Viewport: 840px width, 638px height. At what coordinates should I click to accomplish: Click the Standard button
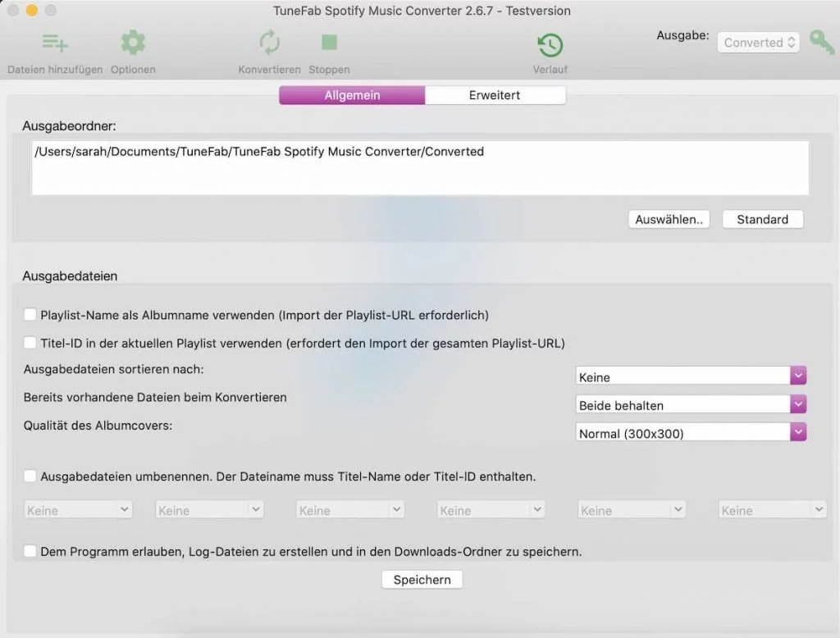coord(762,220)
